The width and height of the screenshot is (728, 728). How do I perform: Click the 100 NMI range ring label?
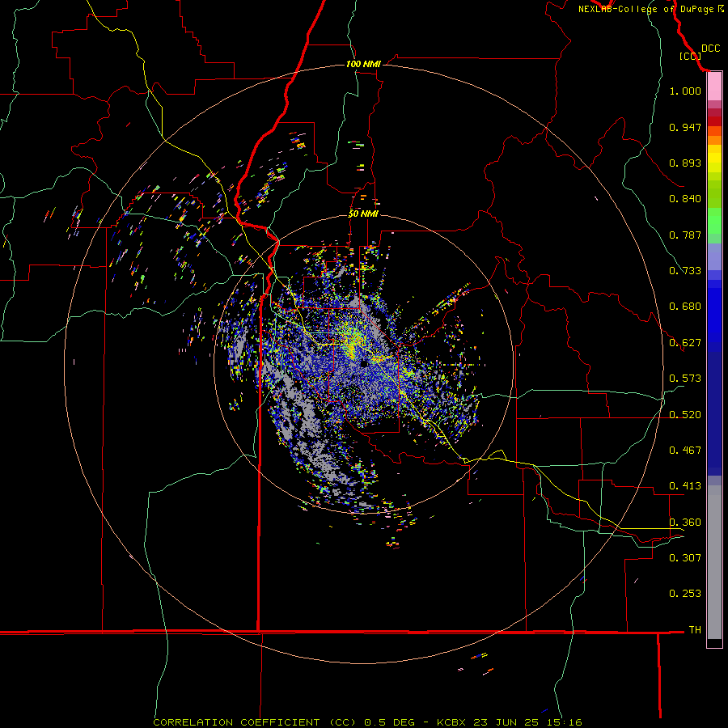(363, 64)
